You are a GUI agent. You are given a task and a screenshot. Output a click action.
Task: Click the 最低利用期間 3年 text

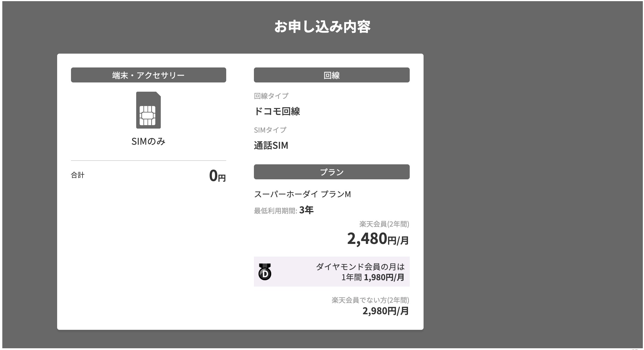coord(284,210)
